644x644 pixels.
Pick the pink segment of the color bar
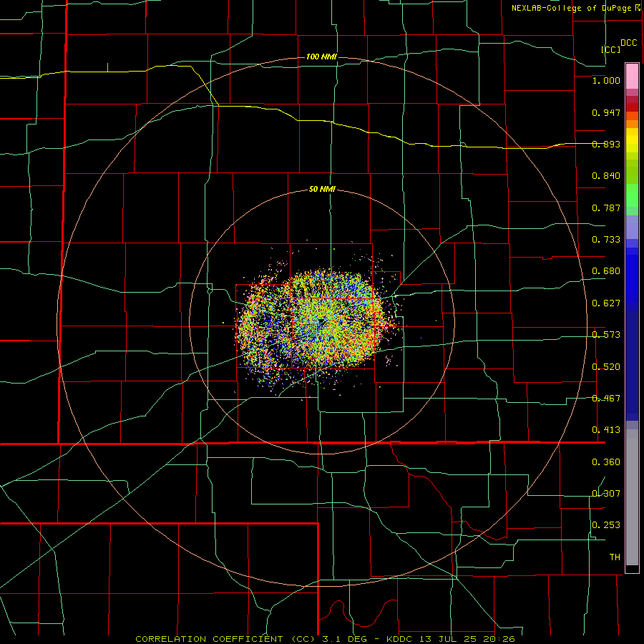click(x=632, y=77)
